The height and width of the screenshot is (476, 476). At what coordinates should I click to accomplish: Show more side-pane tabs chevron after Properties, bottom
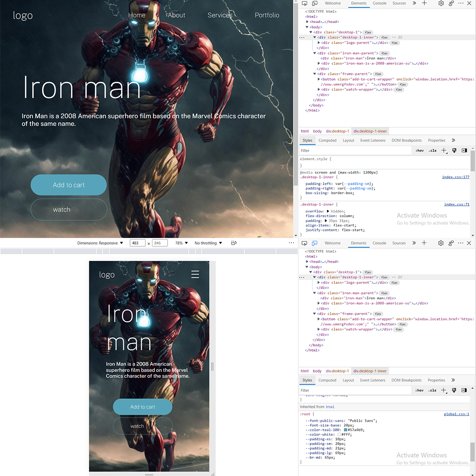pyautogui.click(x=453, y=380)
